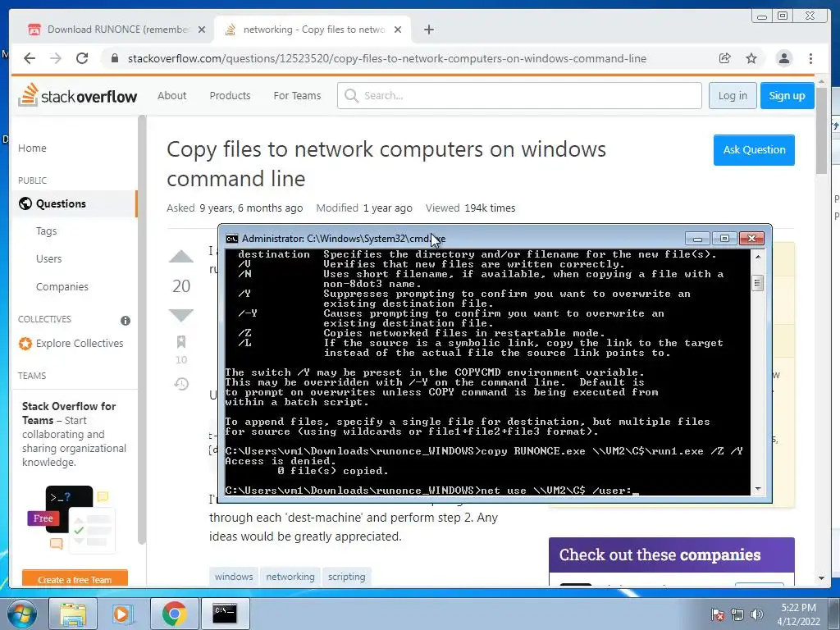Click the Stack Overflow logo
This screenshot has height=630, width=840.
(78, 95)
